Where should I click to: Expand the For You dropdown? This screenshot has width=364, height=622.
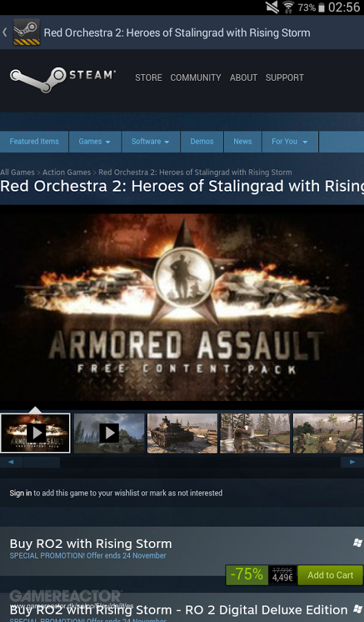click(x=290, y=142)
